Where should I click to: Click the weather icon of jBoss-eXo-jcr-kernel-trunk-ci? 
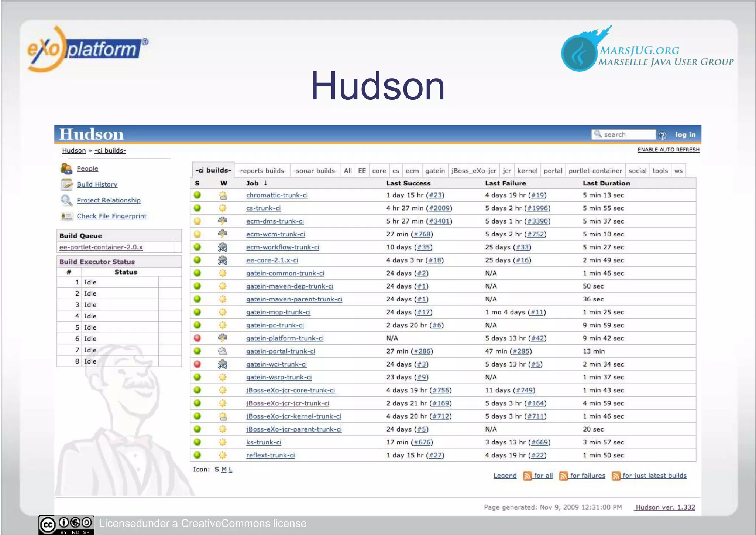223,416
